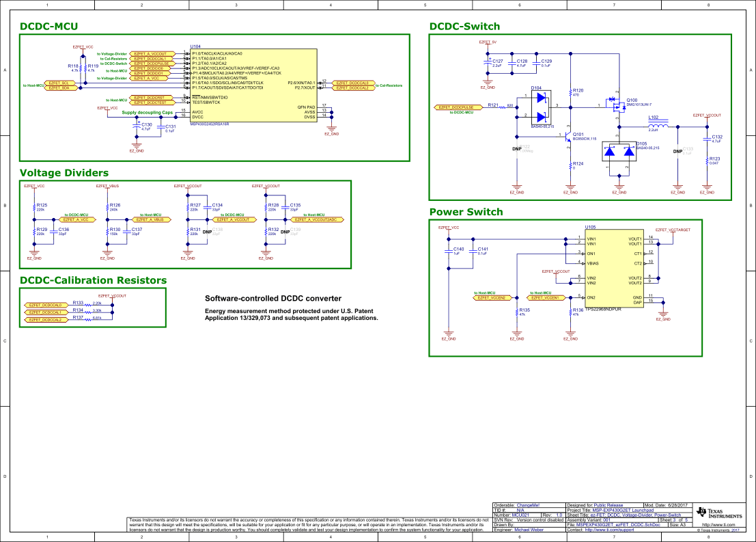
Task: Select transistor Q100 DMG1013UW-7 symbol
Action: (618, 107)
